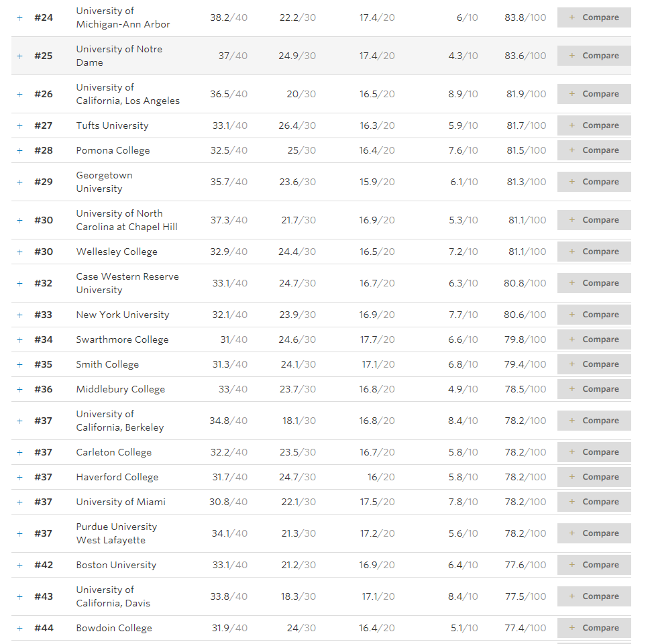654x644 pixels.
Task: Add Case Western Reserve University to comparison
Action: (x=594, y=283)
